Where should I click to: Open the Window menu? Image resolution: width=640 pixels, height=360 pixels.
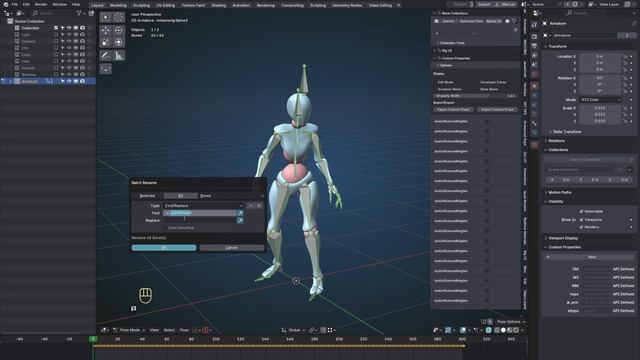point(60,4)
